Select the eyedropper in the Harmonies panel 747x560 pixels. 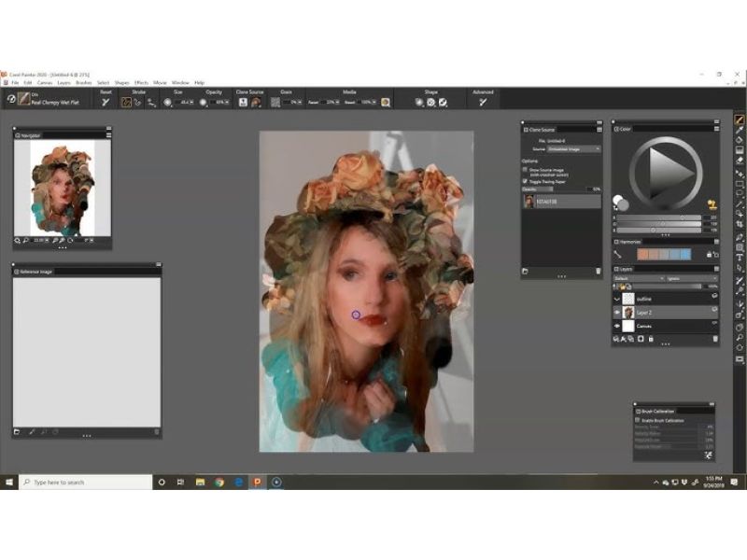[616, 253]
